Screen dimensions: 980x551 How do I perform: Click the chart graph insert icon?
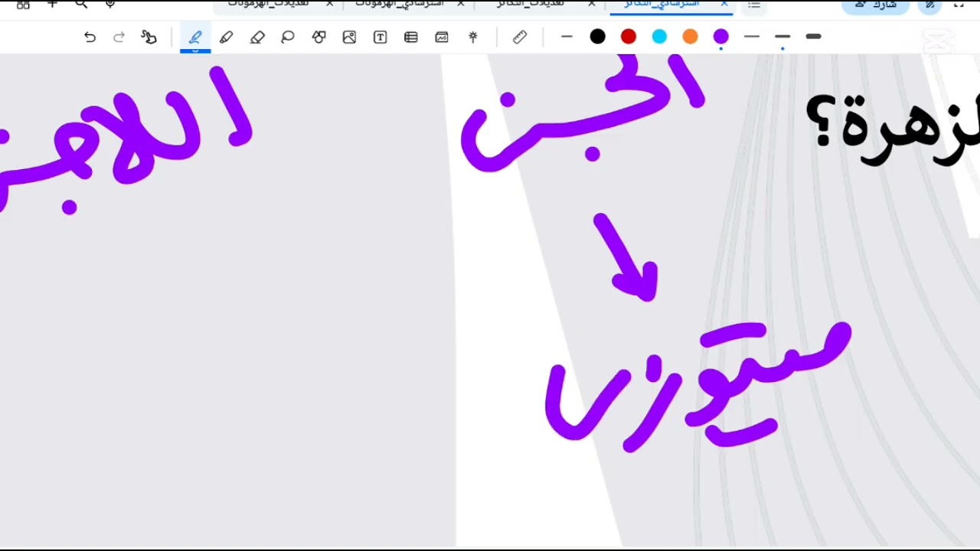pyautogui.click(x=442, y=37)
